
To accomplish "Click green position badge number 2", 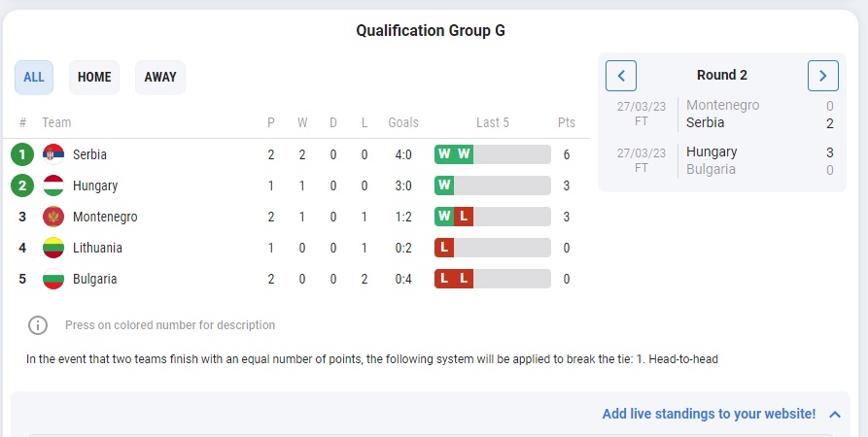I will coord(22,185).
